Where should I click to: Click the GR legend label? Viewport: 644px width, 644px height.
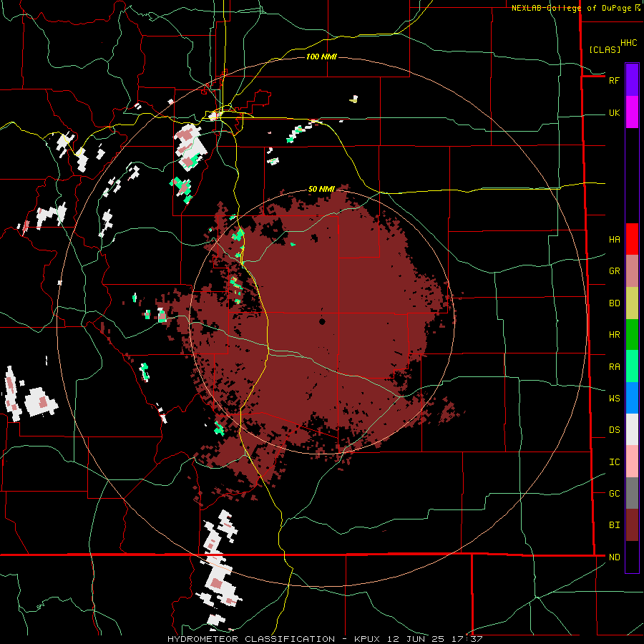point(614,271)
